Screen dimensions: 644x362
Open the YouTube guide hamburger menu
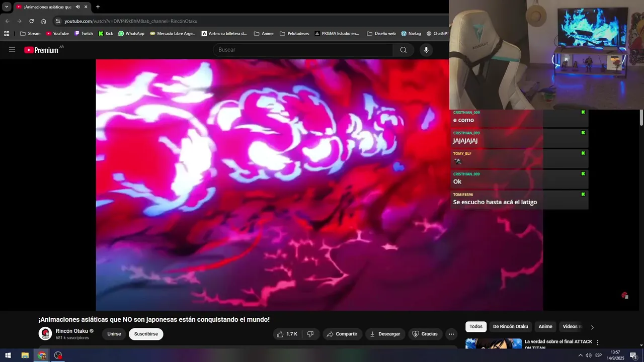[x=12, y=50]
